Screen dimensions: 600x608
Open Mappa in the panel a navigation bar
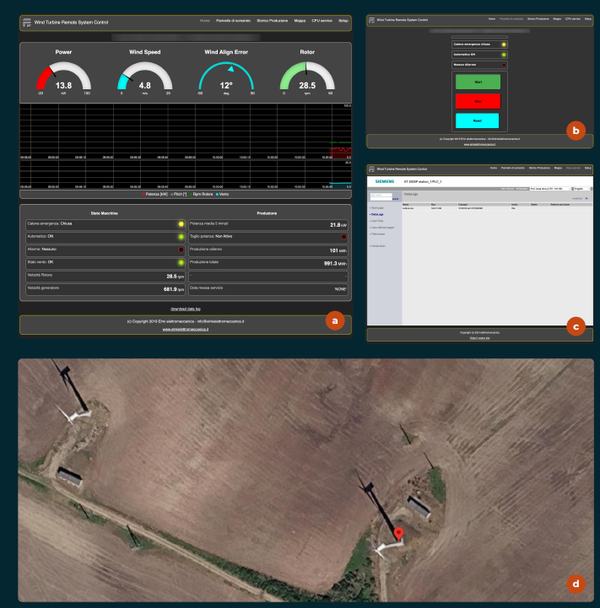(300, 21)
